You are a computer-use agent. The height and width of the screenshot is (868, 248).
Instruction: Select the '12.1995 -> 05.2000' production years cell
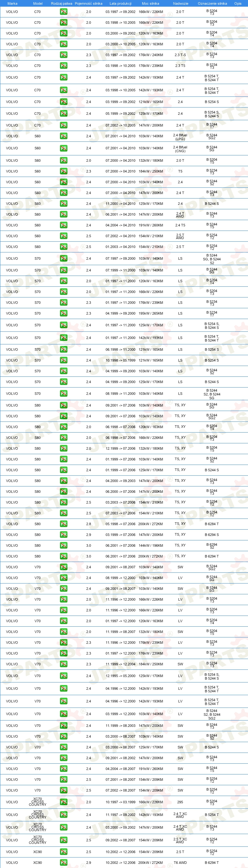120,676
